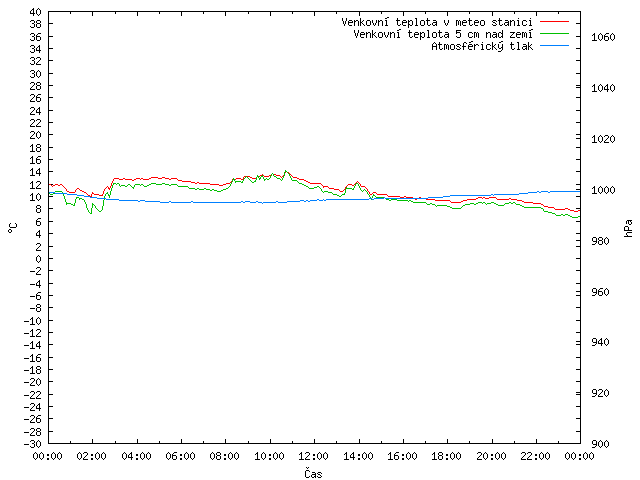Click the right axis value '1040'
Image resolution: width=640 pixels, height=480 pixels.
tap(603, 88)
